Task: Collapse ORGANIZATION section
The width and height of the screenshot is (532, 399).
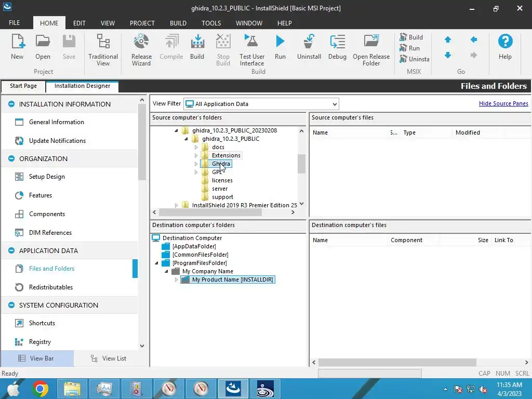Action: coord(11,158)
